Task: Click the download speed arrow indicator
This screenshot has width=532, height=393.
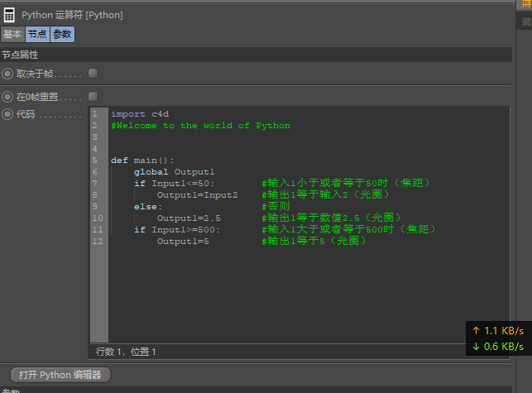Action: pyautogui.click(x=476, y=346)
